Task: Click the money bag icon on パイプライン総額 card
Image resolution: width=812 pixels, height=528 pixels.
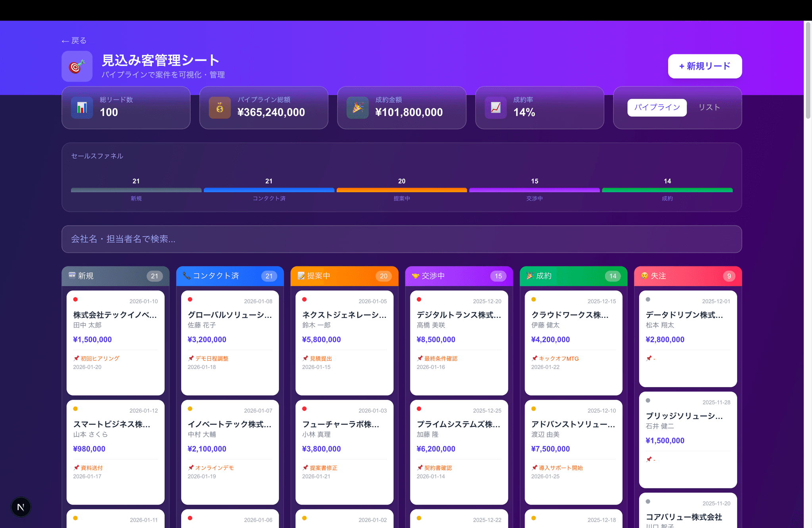Action: tap(220, 107)
